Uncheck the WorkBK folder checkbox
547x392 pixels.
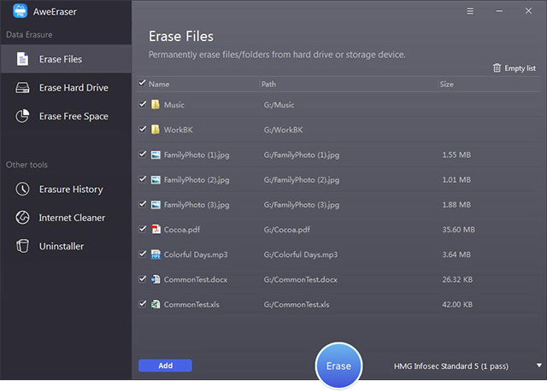click(x=143, y=129)
